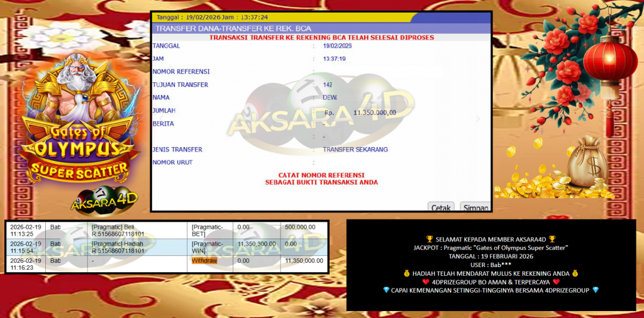
Task: Click the TRANSFER SEKARANG value
Action: tap(355, 150)
